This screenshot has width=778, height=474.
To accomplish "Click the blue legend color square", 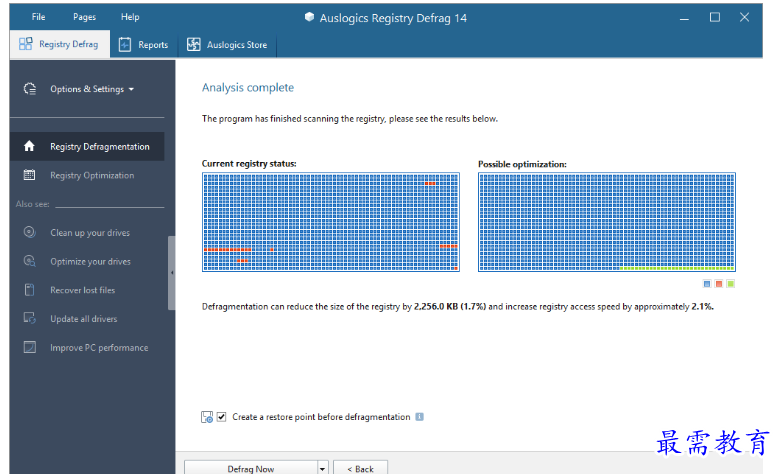I will coord(707,284).
